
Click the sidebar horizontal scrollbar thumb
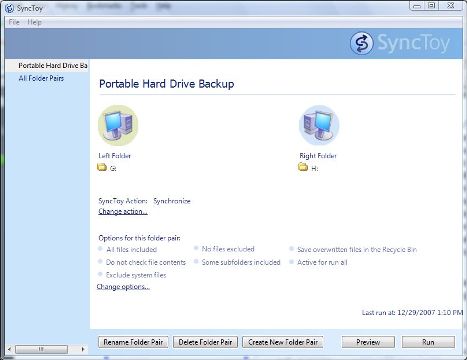tap(41, 349)
